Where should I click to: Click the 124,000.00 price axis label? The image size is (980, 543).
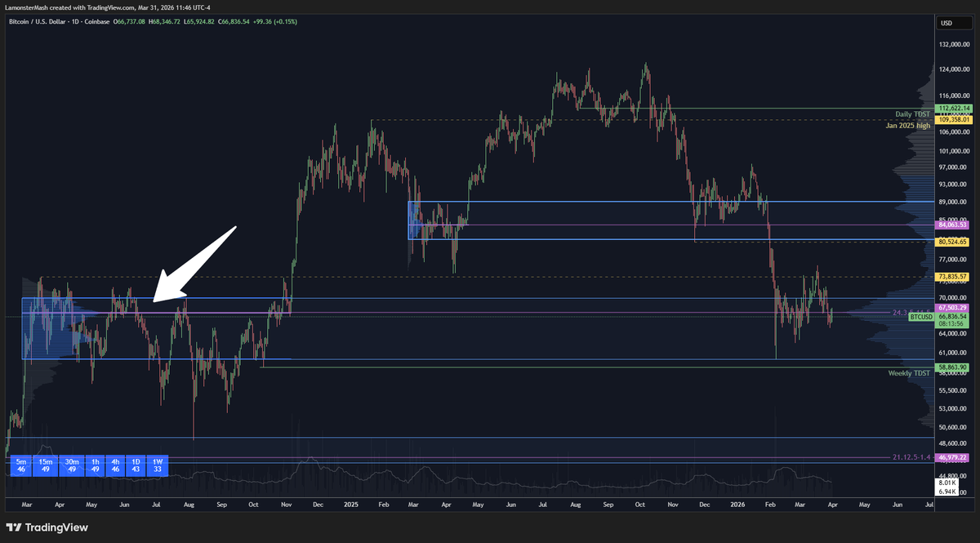954,70
